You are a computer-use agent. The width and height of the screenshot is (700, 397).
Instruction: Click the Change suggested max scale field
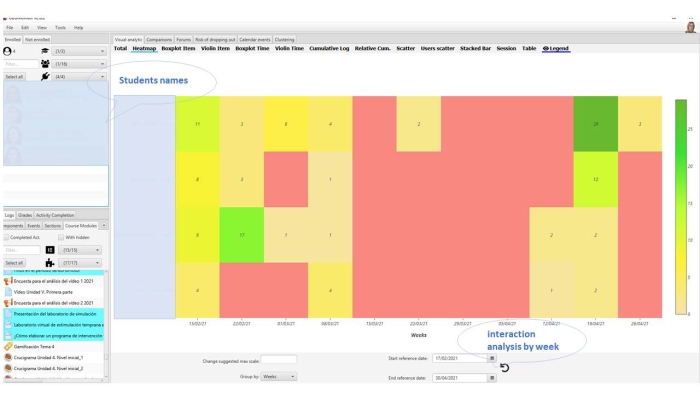pos(279,359)
